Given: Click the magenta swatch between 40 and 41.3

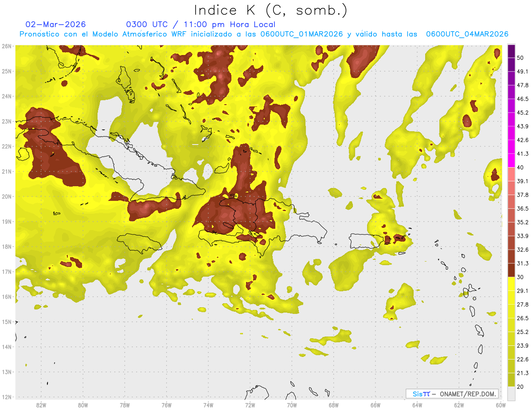Looking at the screenshot, I should (511, 160).
